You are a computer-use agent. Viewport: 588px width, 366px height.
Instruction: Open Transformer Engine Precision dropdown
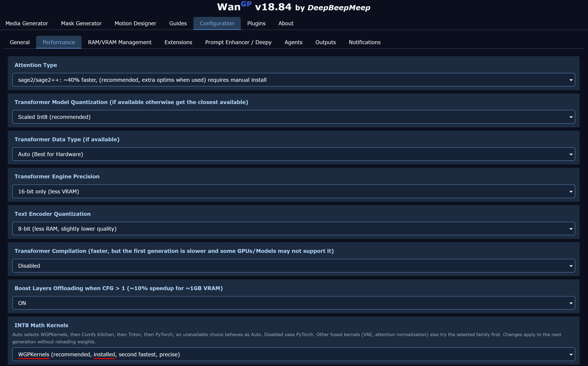pos(293,191)
